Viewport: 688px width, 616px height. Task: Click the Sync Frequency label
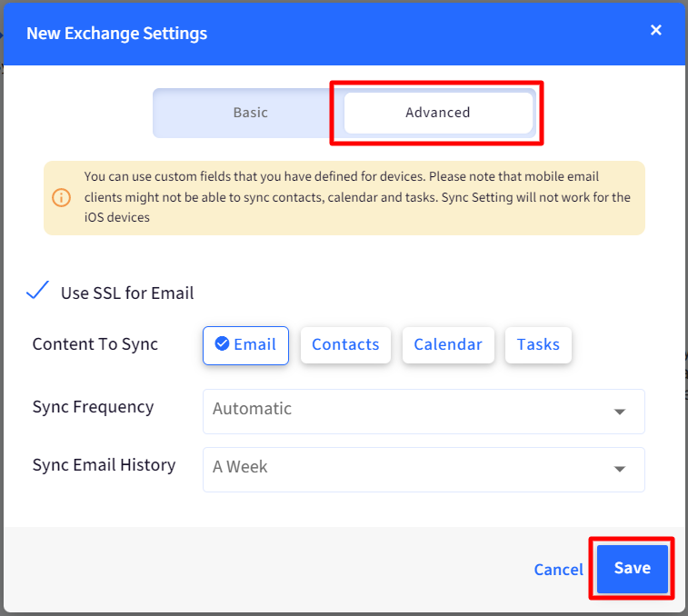point(93,407)
